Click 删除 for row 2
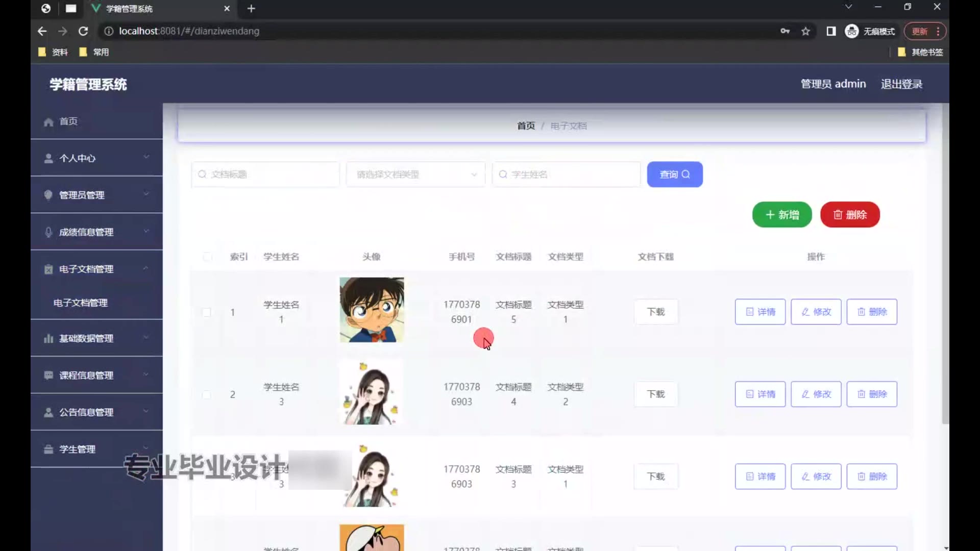Image resolution: width=980 pixels, height=551 pixels. click(x=872, y=394)
